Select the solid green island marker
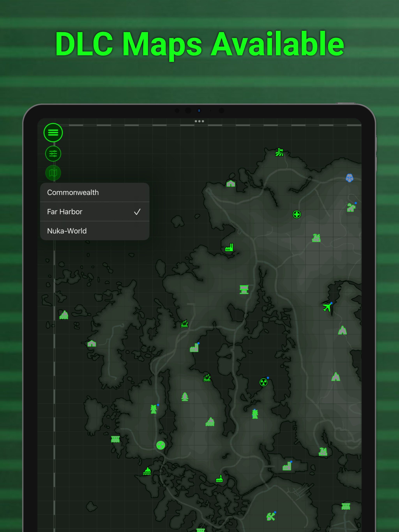The width and height of the screenshot is (399, 532). pyautogui.click(x=147, y=471)
